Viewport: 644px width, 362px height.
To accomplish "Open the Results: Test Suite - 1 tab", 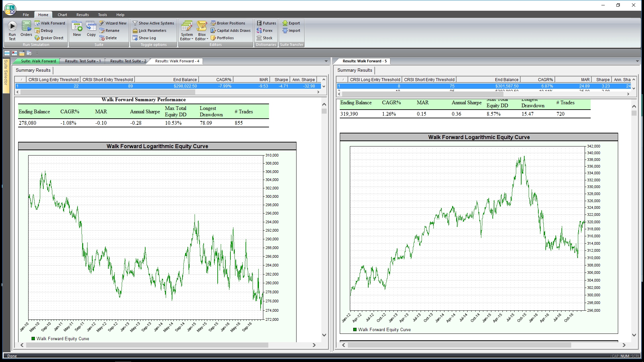I will [83, 61].
